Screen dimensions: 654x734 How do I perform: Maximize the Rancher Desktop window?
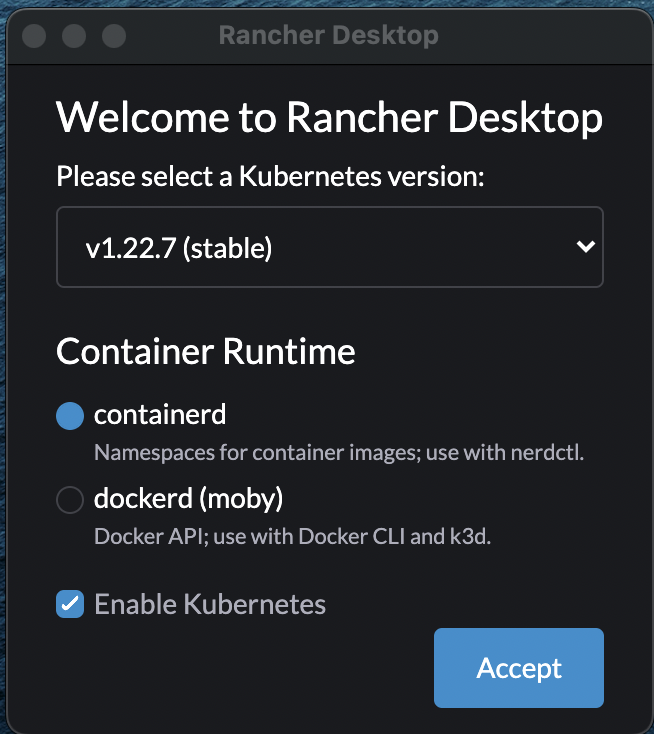pyautogui.click(x=114, y=36)
